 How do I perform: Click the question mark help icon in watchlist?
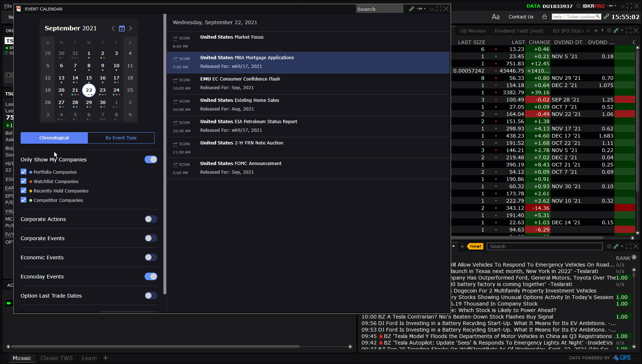pyautogui.click(x=602, y=31)
